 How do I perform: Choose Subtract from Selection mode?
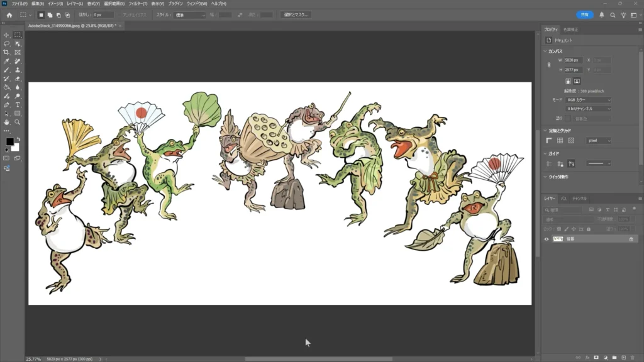point(58,15)
